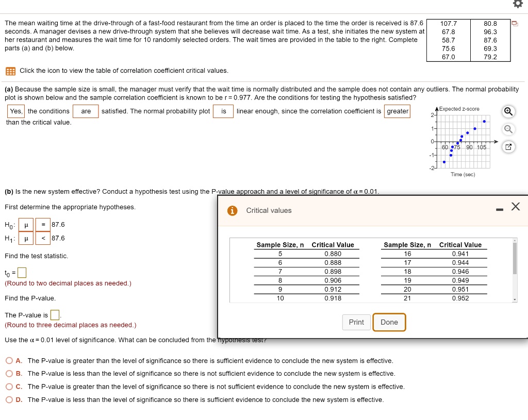Click the data value 107.7

click(x=449, y=24)
